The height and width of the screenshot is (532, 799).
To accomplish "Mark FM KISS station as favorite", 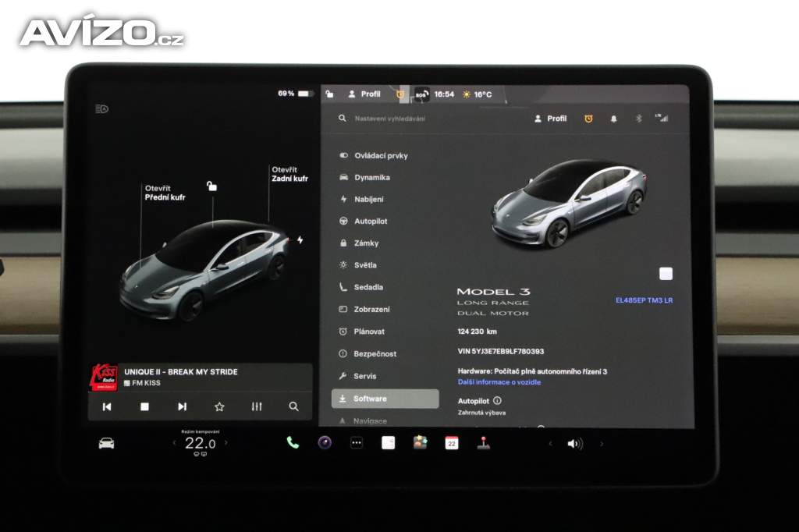I will (219, 406).
